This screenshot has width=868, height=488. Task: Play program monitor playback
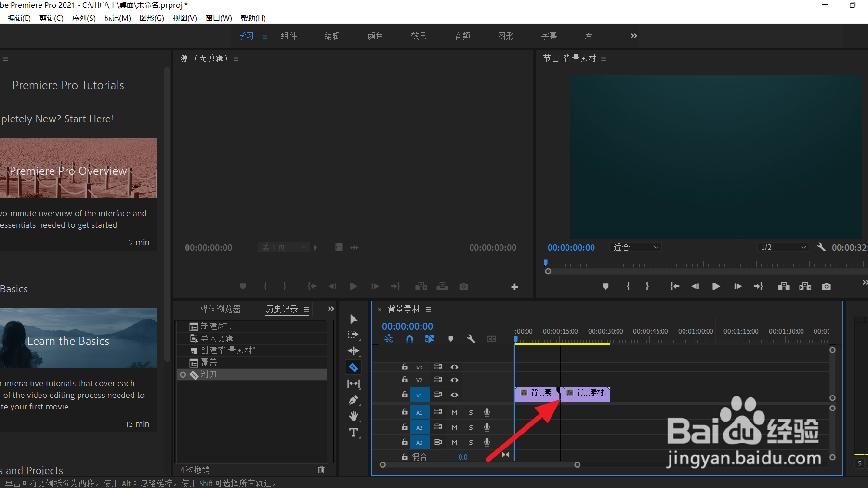point(716,286)
